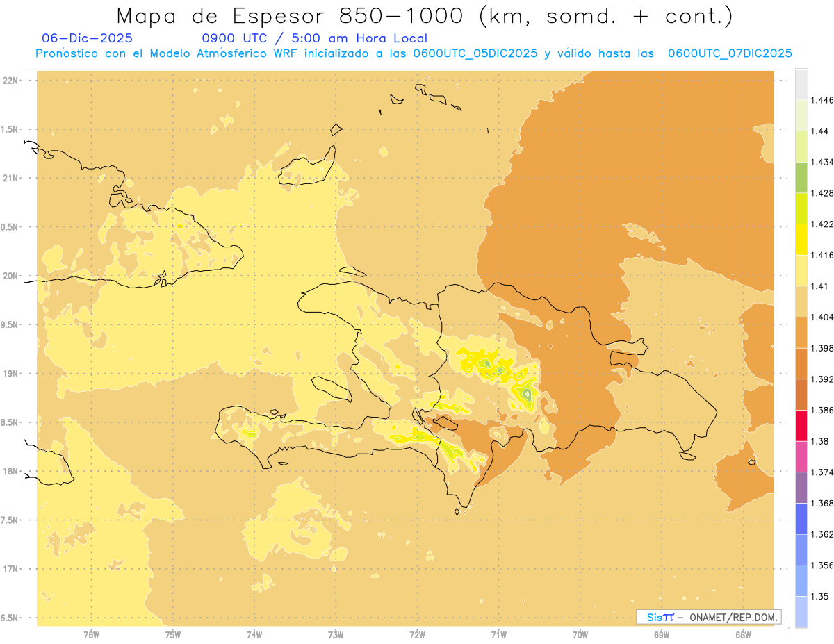Viewport: 834px width, 644px height.
Task: Click the green color bar segment between 1.428 and 1.434
Action: tap(801, 177)
